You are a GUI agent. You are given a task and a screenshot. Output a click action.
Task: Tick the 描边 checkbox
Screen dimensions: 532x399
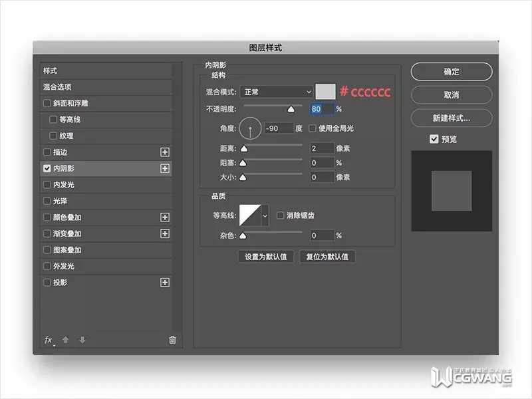coord(47,152)
